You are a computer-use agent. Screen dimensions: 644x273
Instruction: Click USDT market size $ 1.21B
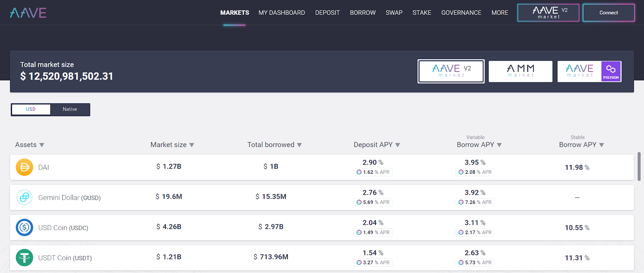(x=169, y=257)
